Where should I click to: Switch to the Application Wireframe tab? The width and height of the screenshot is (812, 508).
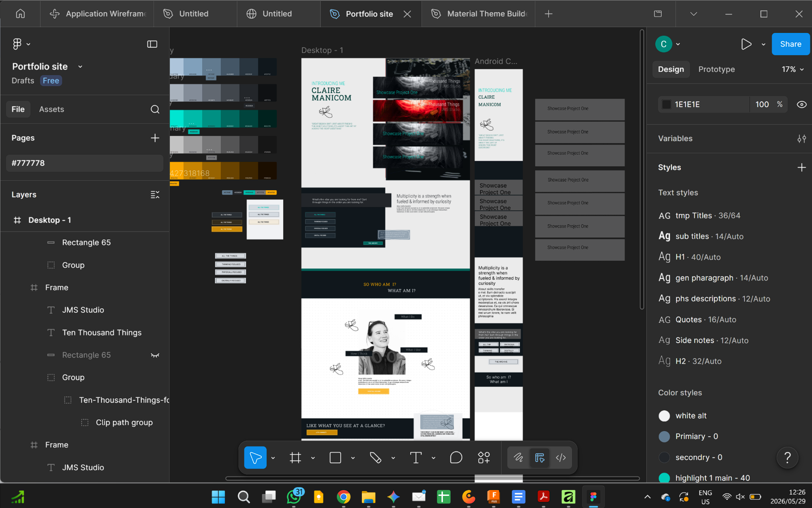(97, 14)
